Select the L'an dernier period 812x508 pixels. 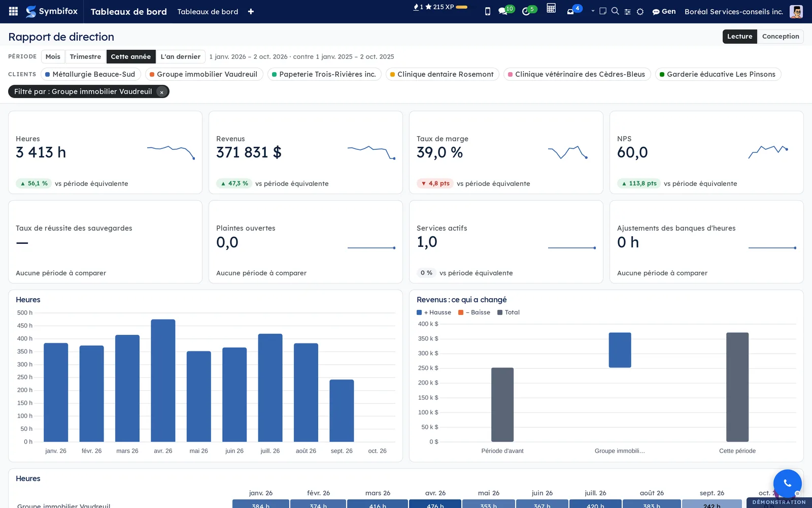pyautogui.click(x=180, y=56)
